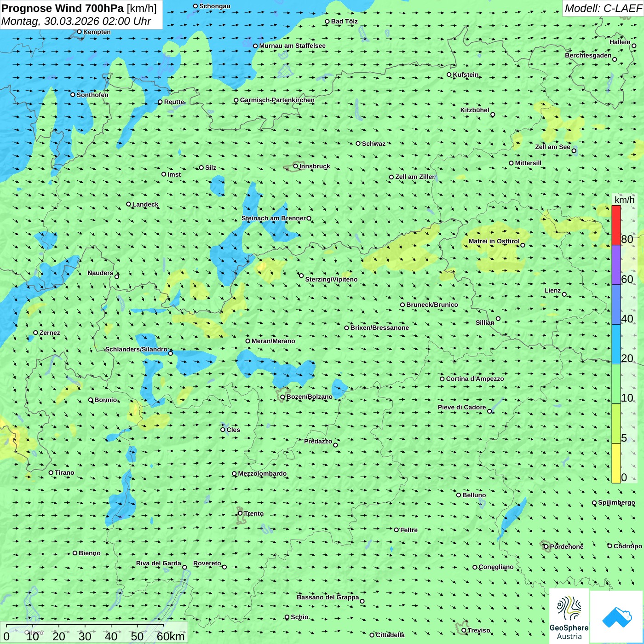Click the Spilimbergo city label
Viewport: 644px width, 644px height.
coord(616,502)
